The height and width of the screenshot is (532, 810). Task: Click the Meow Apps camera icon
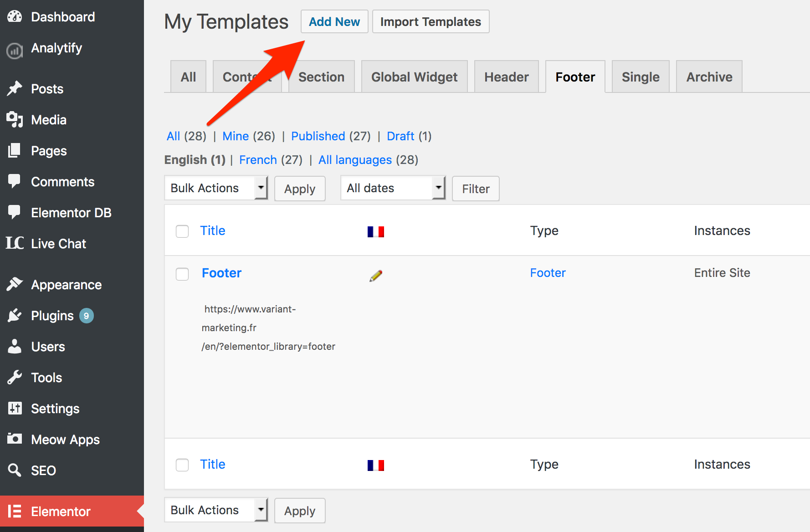15,439
